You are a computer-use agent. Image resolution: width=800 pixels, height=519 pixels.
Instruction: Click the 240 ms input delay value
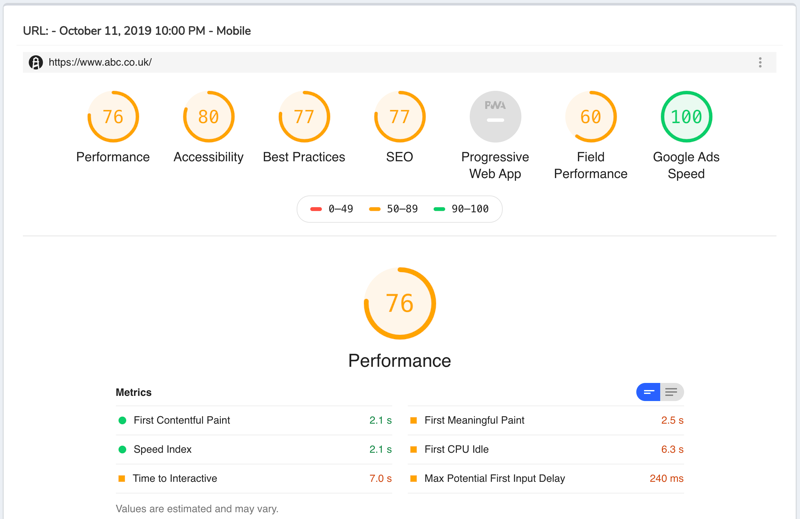point(666,479)
